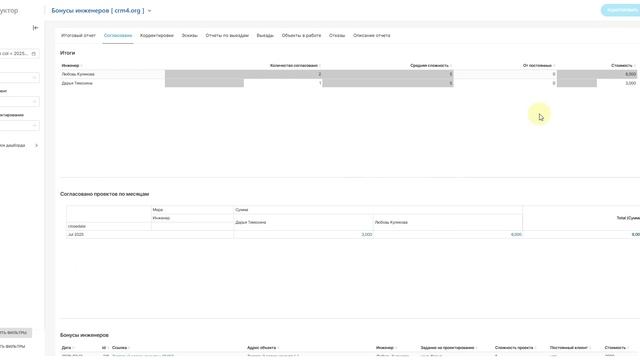Click Дарья Тимохина column header in pivot table

251,222
